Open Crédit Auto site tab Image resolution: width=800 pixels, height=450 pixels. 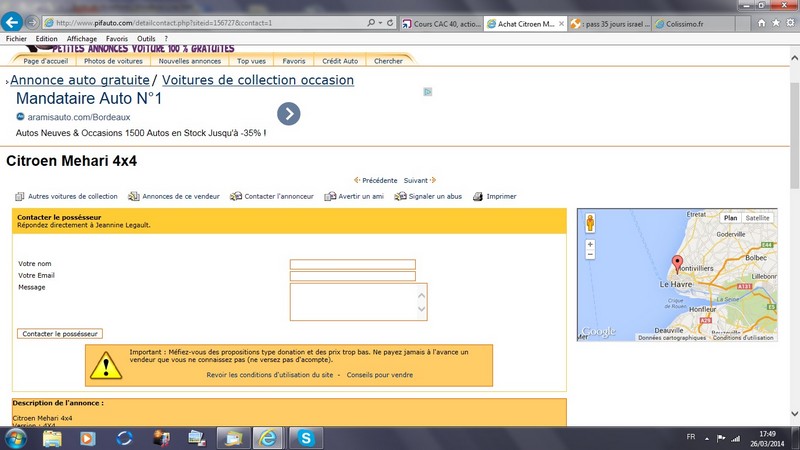pos(340,61)
